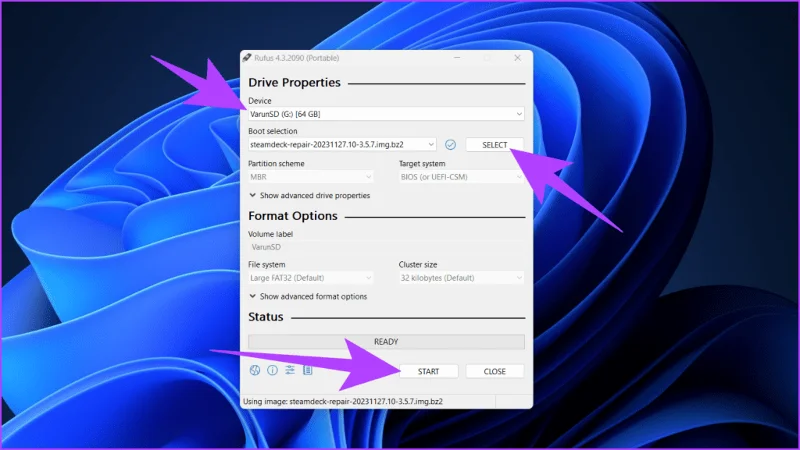This screenshot has width=800, height=450.
Task: Open the File system dropdown
Action: (310, 278)
